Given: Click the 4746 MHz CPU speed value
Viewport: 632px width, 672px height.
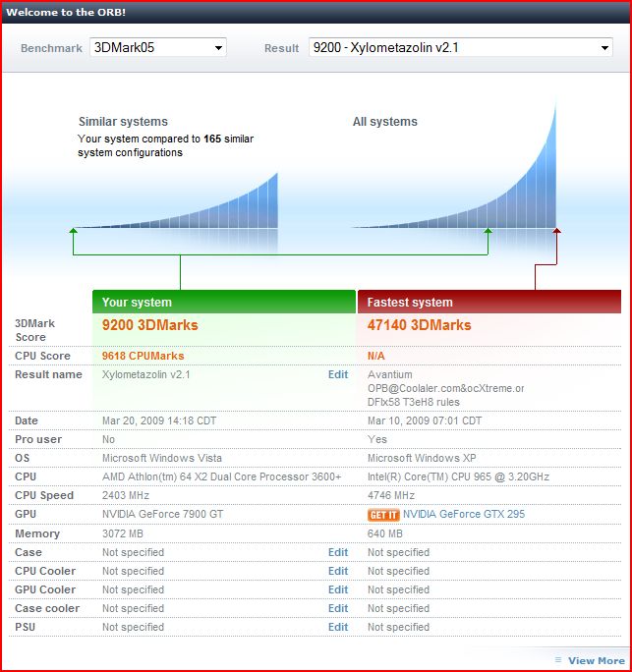Looking at the screenshot, I should point(391,496).
